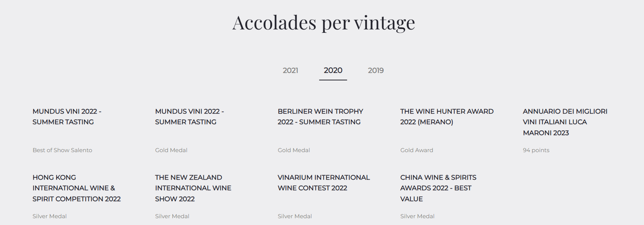Switch to the 2021 vintage tab
644x225 pixels.
(x=290, y=70)
